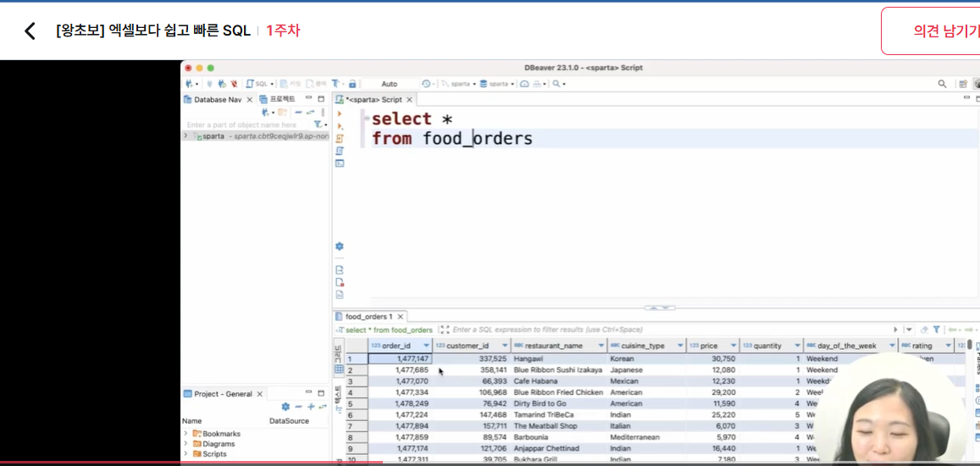
Task: Open the perspective icon at toolbar right
Action: (x=963, y=84)
